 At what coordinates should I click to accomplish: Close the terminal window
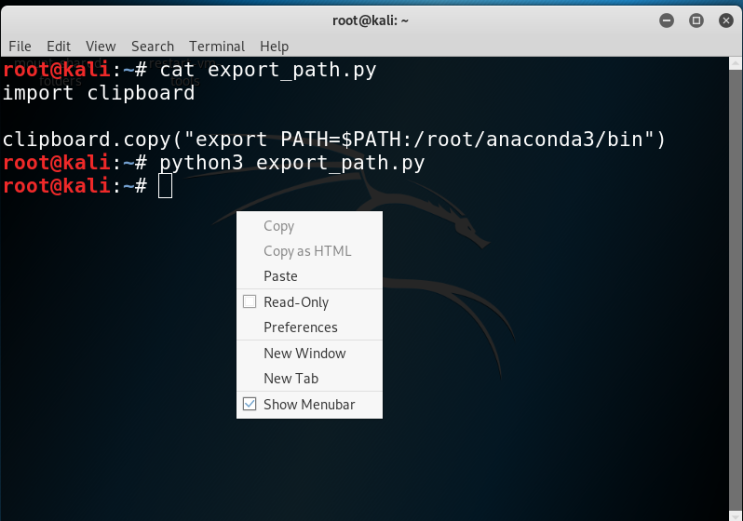click(726, 20)
